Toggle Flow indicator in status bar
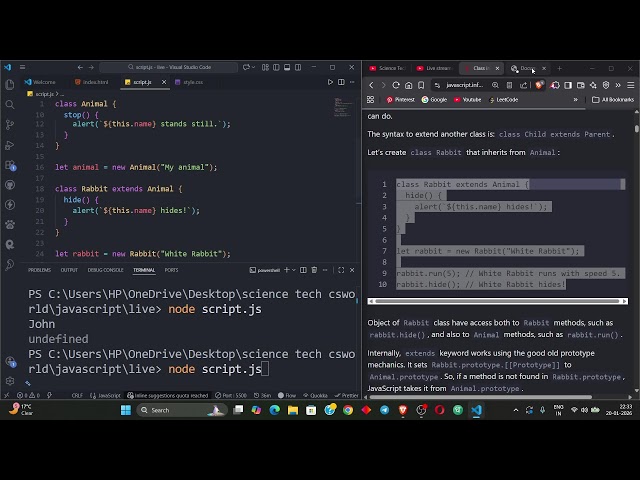Viewport: 640px width, 480px height. coord(287,395)
